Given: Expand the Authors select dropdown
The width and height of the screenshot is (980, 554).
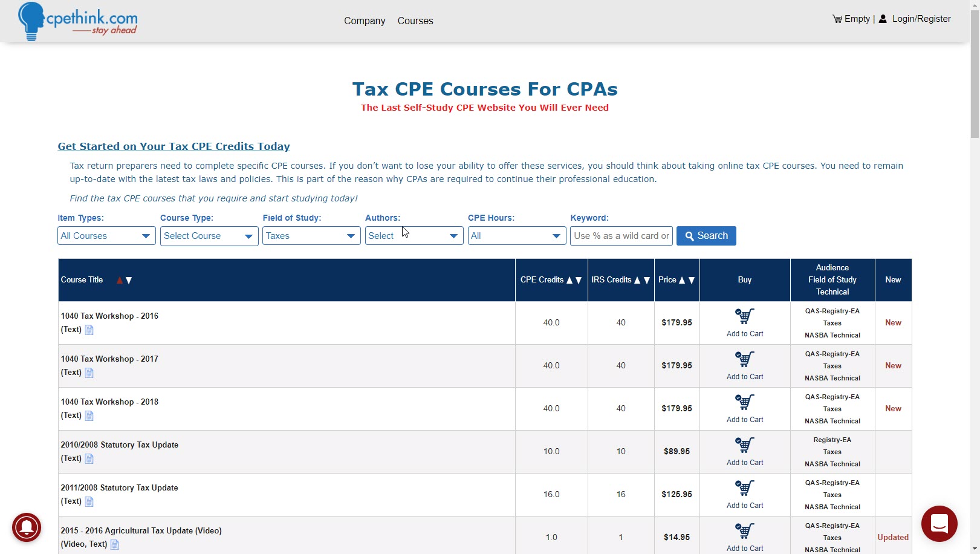Looking at the screenshot, I should point(414,236).
